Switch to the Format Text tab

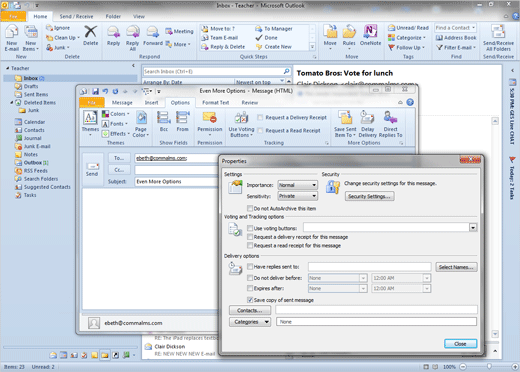point(216,103)
